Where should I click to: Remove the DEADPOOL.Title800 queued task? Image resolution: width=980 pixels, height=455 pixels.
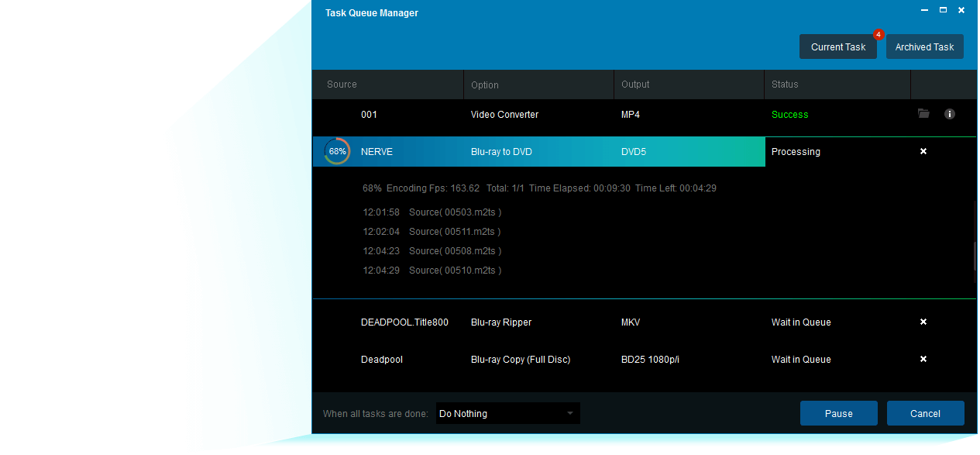923,322
